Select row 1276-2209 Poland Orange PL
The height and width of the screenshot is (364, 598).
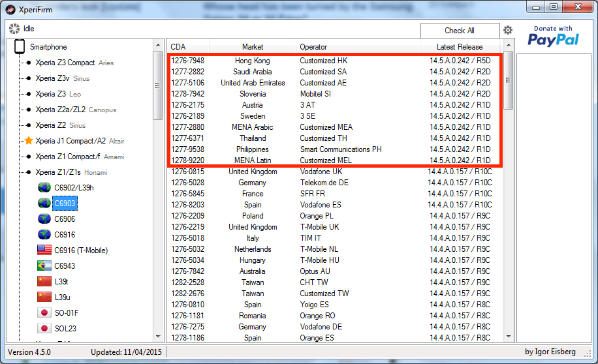(x=335, y=216)
